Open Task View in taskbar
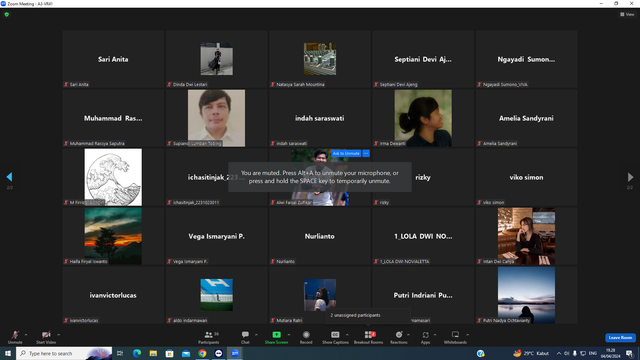 120,353
